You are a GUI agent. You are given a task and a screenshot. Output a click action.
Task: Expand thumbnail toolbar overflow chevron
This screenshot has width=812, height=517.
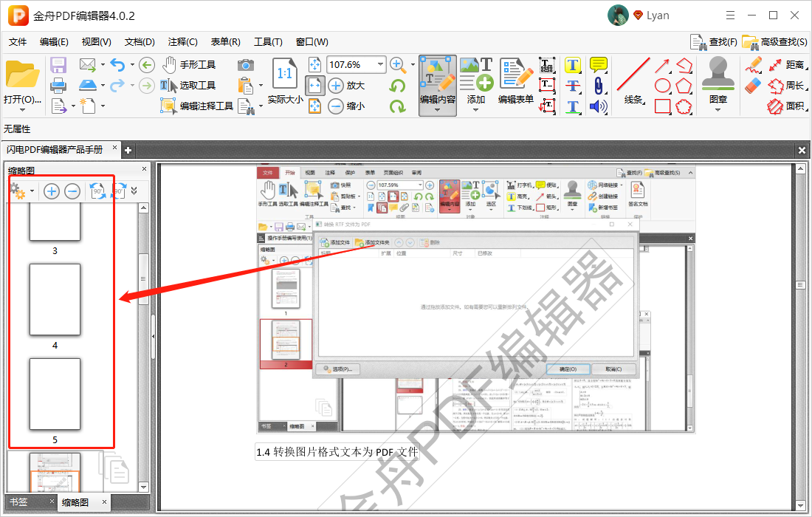pyautogui.click(x=134, y=191)
